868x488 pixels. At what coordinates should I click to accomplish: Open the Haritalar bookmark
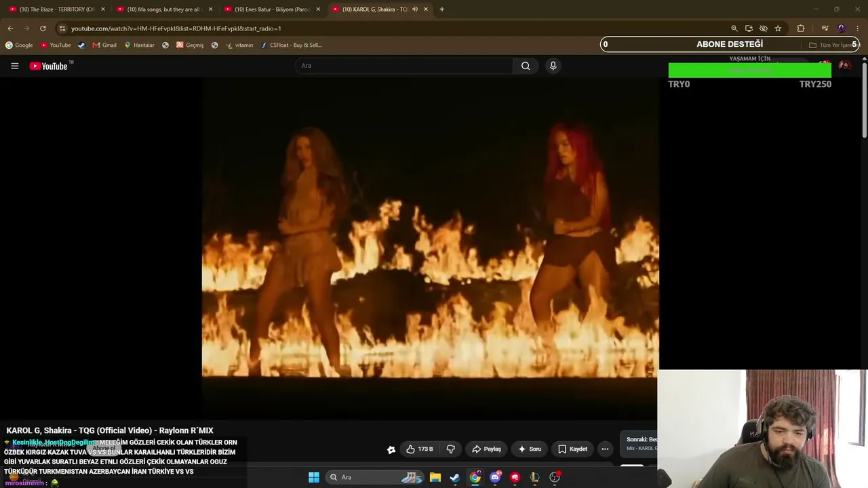coord(139,45)
